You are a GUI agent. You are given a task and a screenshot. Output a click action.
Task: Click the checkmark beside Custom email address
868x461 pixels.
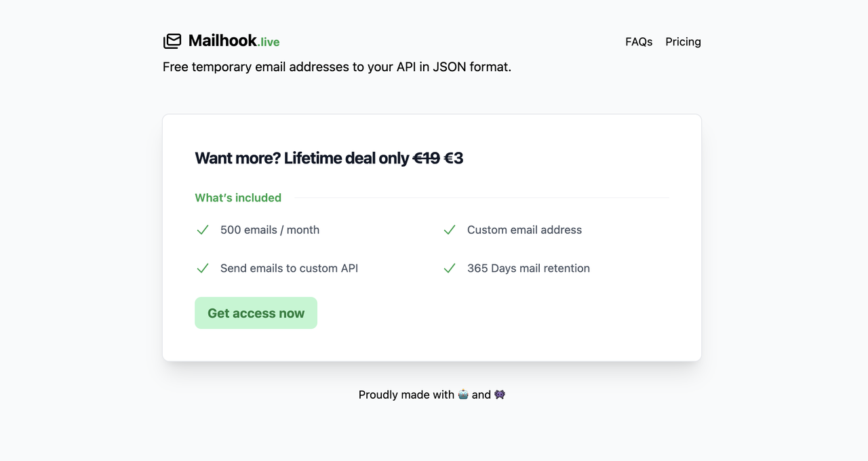pyautogui.click(x=449, y=230)
